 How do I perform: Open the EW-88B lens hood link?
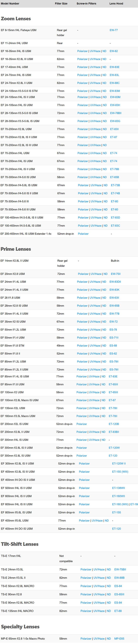119,578
